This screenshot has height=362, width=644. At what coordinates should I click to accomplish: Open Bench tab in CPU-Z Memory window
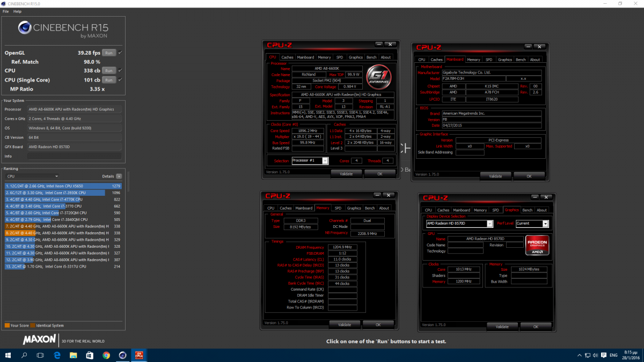click(x=370, y=208)
